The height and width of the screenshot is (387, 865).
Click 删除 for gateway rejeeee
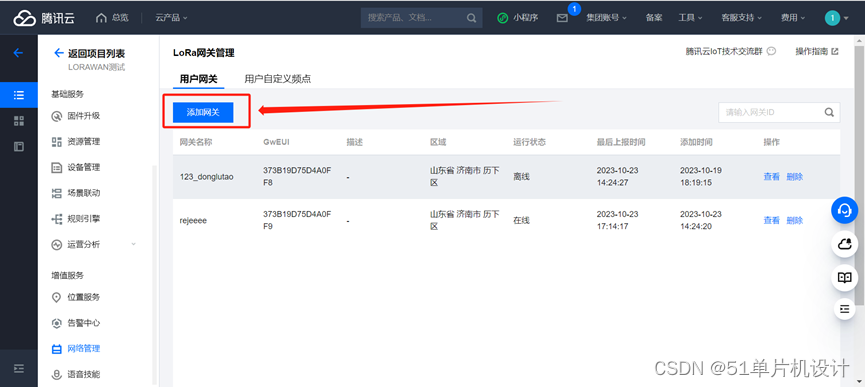[x=795, y=221]
